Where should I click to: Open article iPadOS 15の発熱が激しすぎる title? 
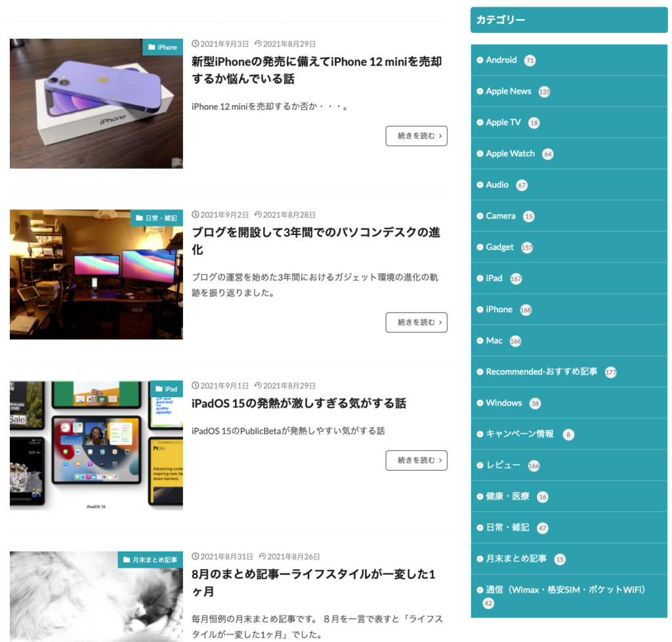coord(299,403)
